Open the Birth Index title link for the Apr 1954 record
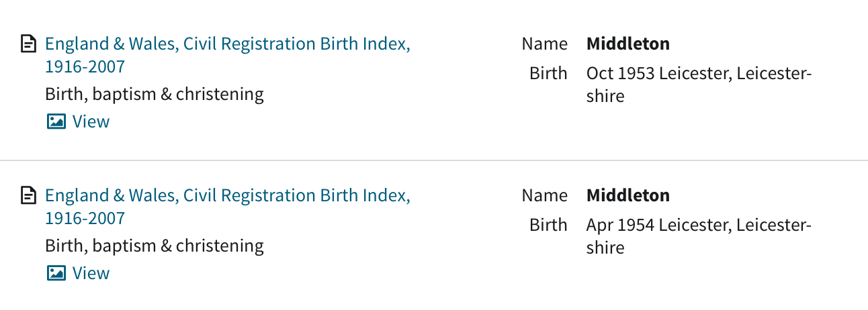Screen dimensions: 868x310 click(227, 207)
